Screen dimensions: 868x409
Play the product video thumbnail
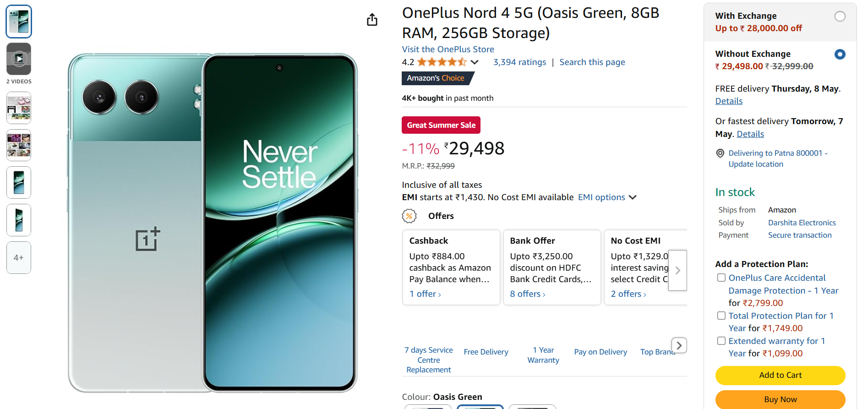[x=19, y=59]
